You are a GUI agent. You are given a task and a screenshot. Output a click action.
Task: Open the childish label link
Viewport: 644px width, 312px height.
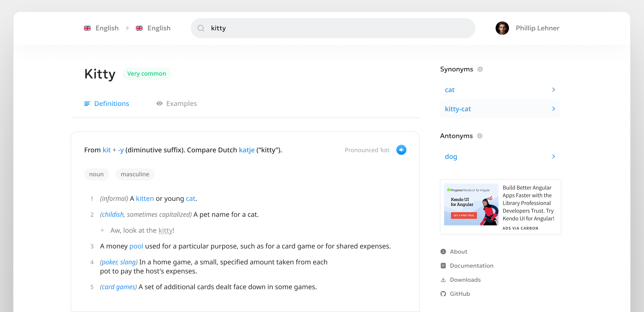(113, 215)
